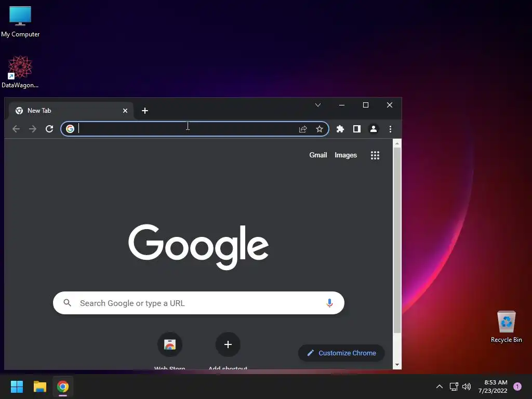The height and width of the screenshot is (399, 532).
Task: Open the Chrome three-dot menu
Action: [x=390, y=129]
